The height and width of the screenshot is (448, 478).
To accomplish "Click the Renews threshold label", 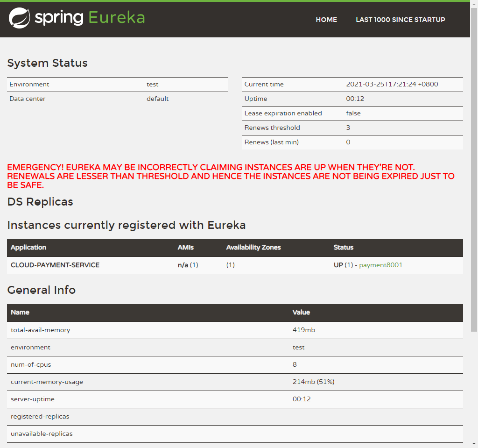I will [272, 128].
